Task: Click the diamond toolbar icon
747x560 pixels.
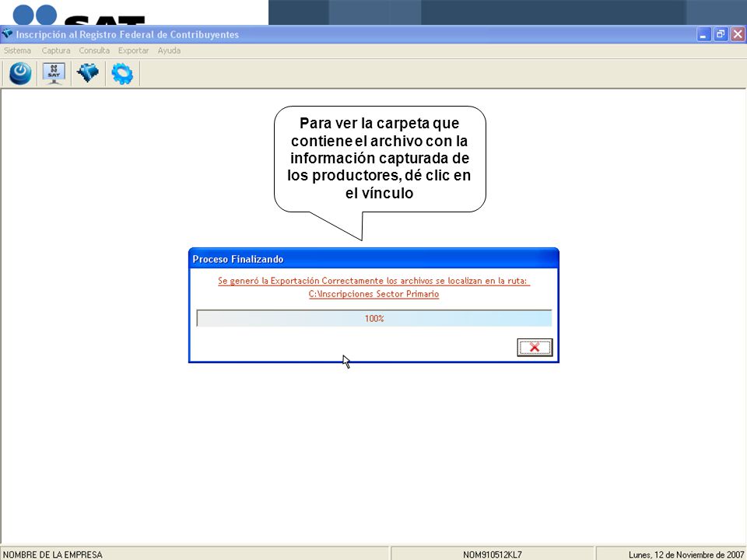Action: tap(88, 73)
